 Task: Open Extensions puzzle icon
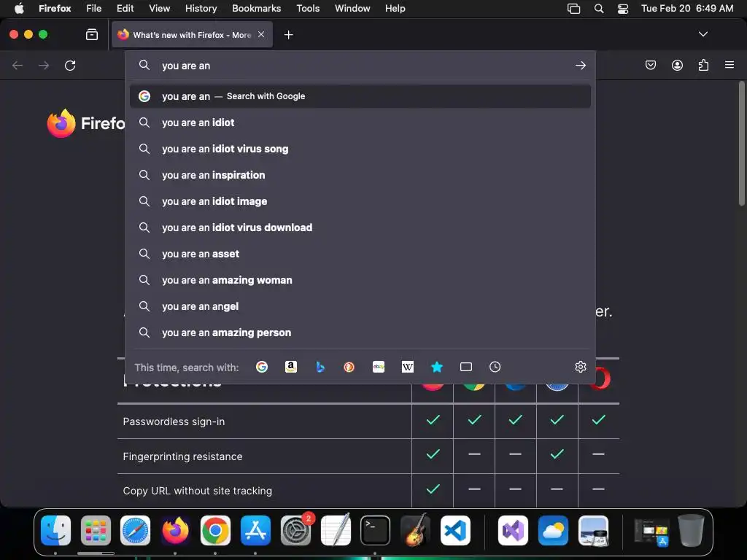tap(703, 65)
